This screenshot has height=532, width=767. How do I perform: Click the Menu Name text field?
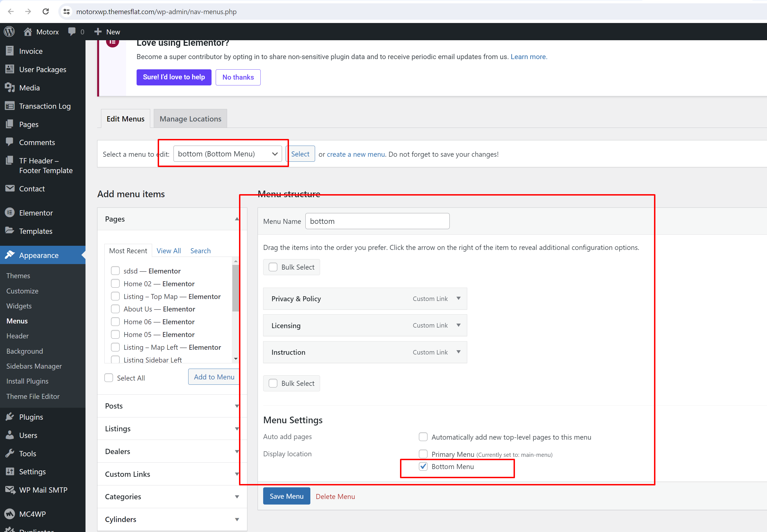coord(377,221)
